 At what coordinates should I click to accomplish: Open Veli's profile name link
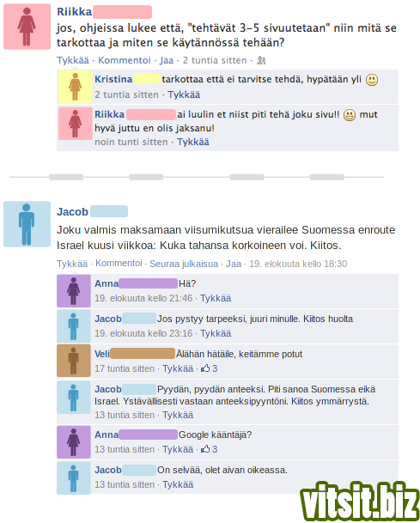102,354
